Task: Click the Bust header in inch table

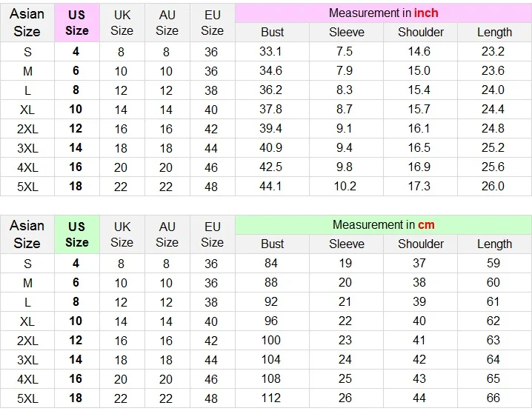Action: click(272, 33)
